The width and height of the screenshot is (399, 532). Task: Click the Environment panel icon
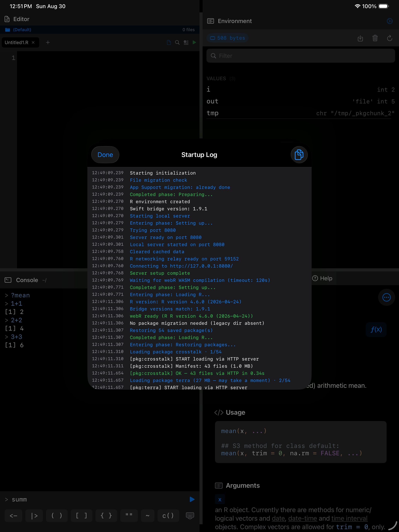(211, 21)
